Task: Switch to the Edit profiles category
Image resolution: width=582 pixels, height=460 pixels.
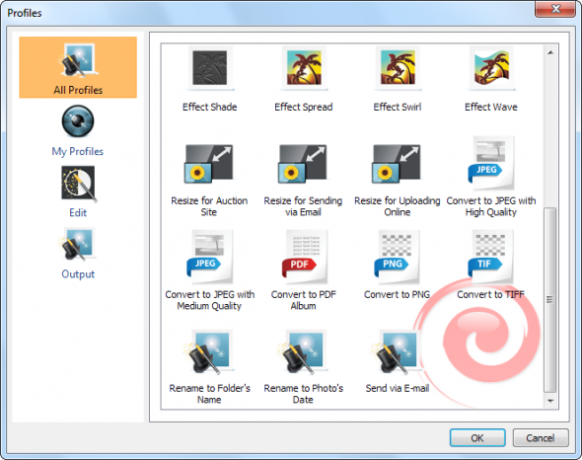Action: [78, 192]
